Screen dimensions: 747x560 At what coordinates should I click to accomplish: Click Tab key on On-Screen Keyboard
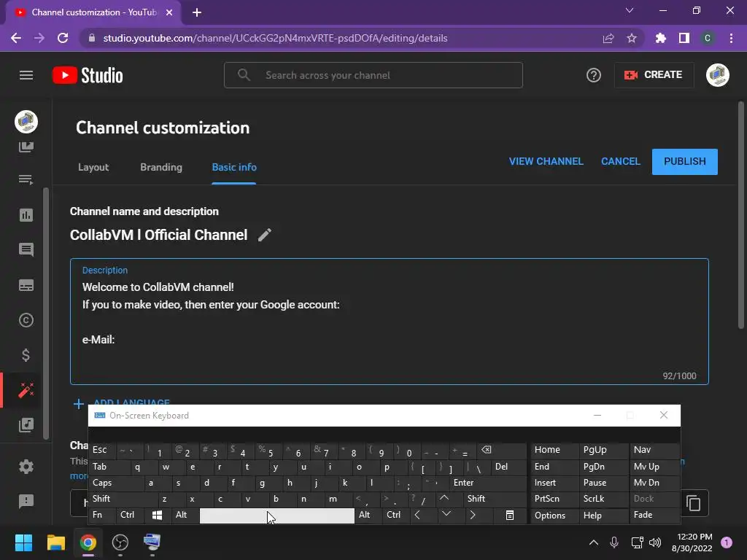[x=109, y=467]
